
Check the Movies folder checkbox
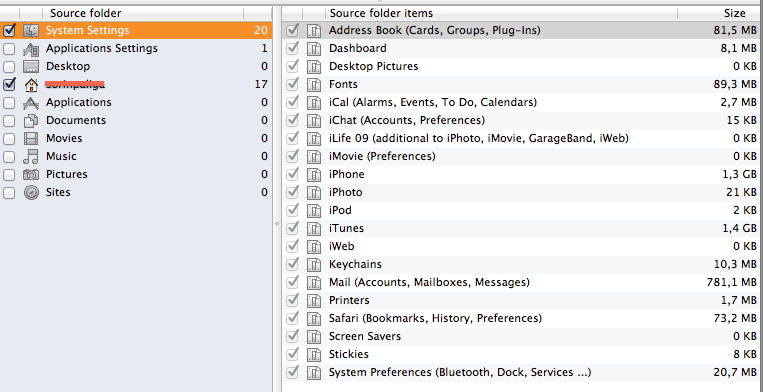[9, 139]
